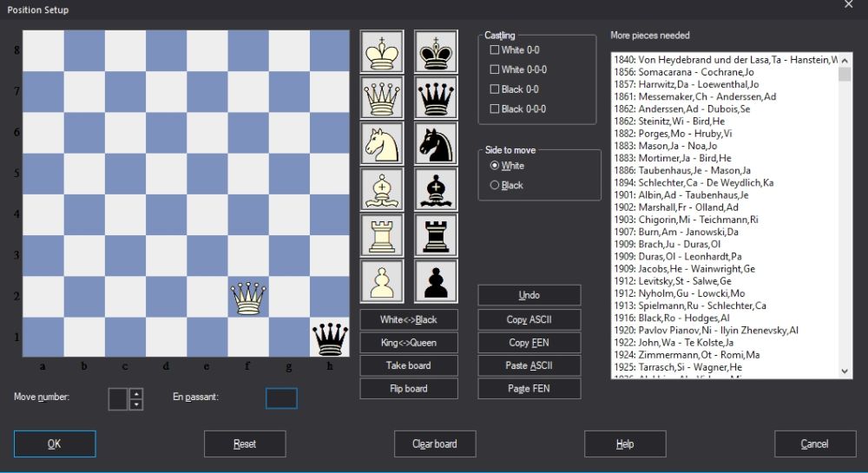The width and height of the screenshot is (868, 473).
Task: Pick the white queen from the palette
Action: point(382,98)
